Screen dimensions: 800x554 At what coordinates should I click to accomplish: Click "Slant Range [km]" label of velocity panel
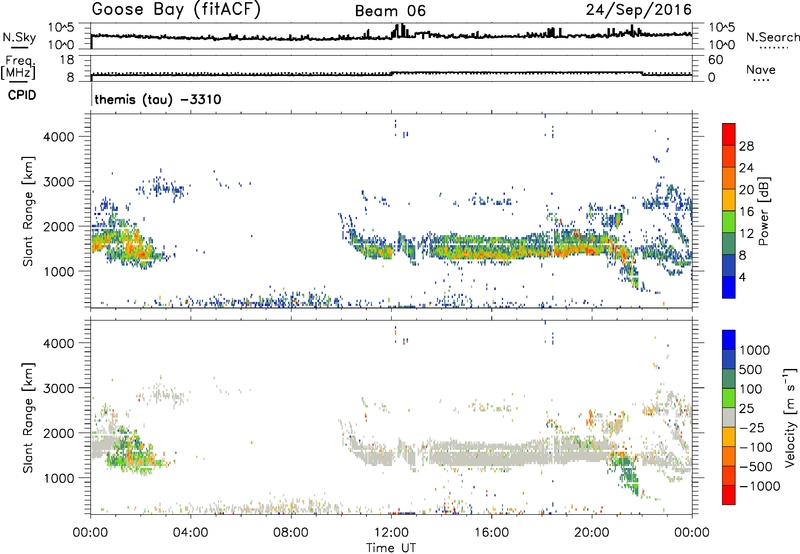pyautogui.click(x=28, y=417)
